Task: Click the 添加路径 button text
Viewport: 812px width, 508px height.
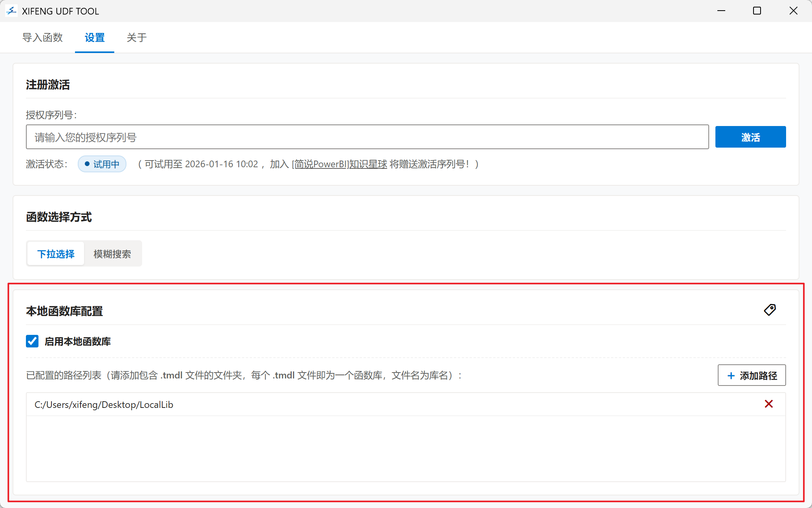Action: tap(758, 376)
